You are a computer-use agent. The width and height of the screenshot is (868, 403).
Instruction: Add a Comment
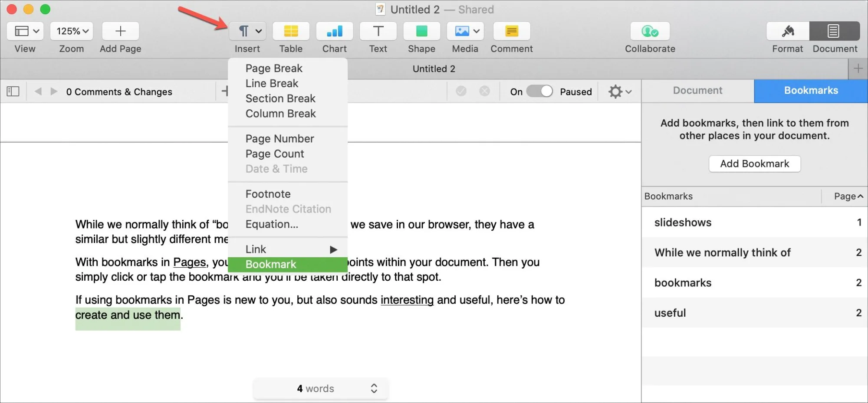click(511, 31)
